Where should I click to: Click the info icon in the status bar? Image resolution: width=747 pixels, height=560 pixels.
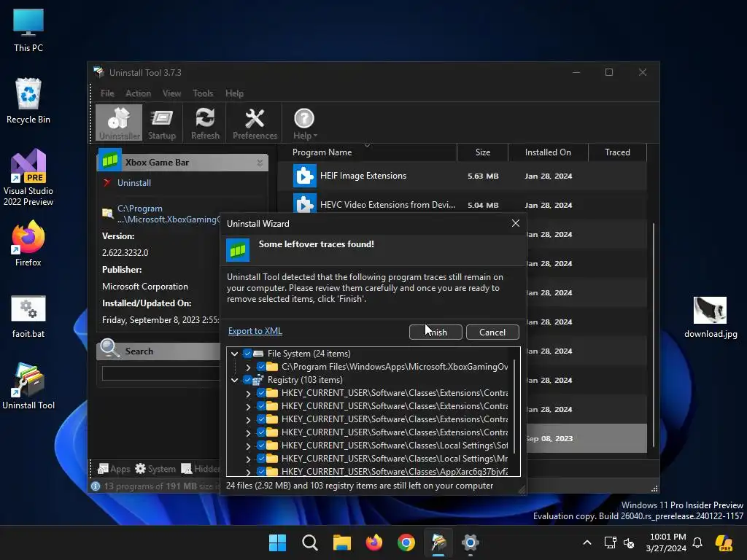[96, 486]
